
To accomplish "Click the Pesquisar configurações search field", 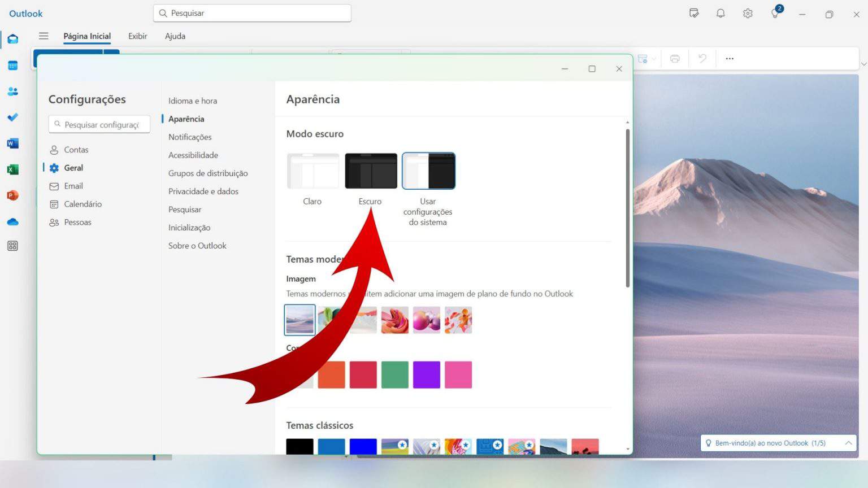I will (x=101, y=125).
